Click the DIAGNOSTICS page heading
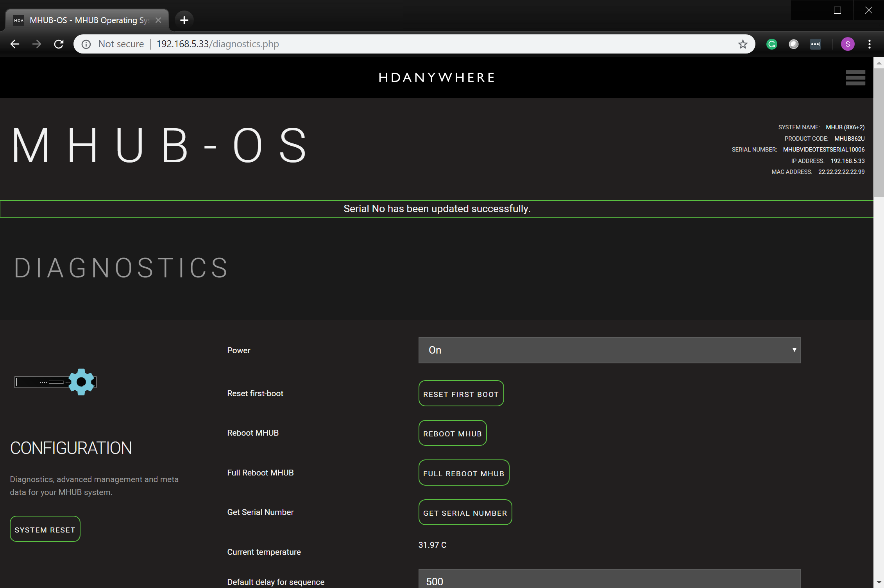 [121, 268]
